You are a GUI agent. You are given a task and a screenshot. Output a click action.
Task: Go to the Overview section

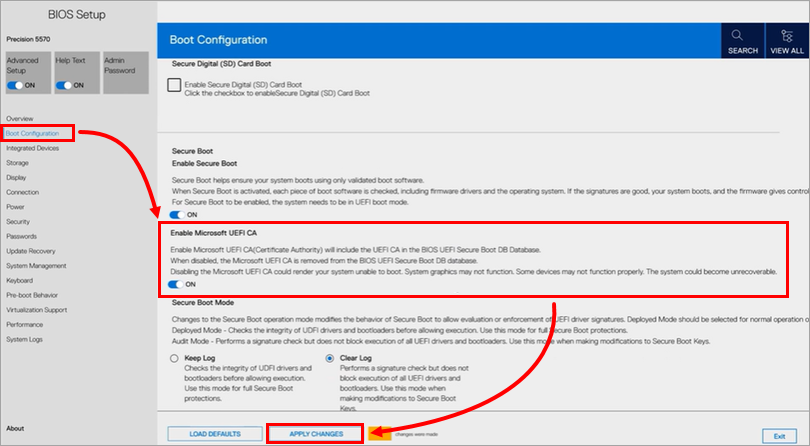[20, 119]
